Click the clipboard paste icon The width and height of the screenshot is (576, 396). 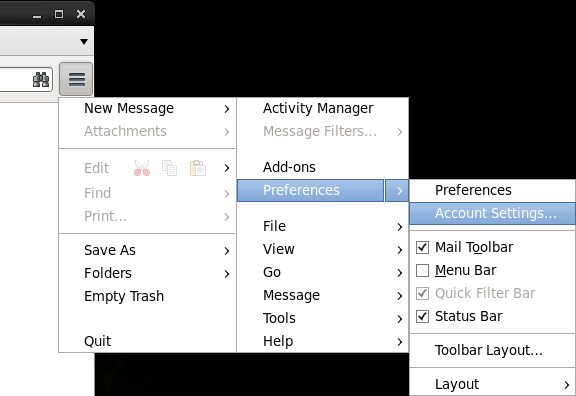click(x=198, y=168)
